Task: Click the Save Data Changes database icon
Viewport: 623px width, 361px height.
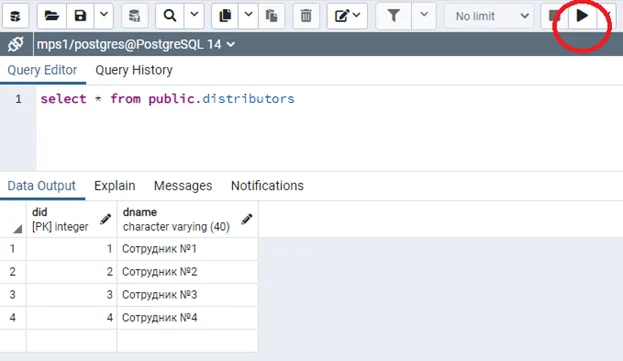Action: (134, 16)
